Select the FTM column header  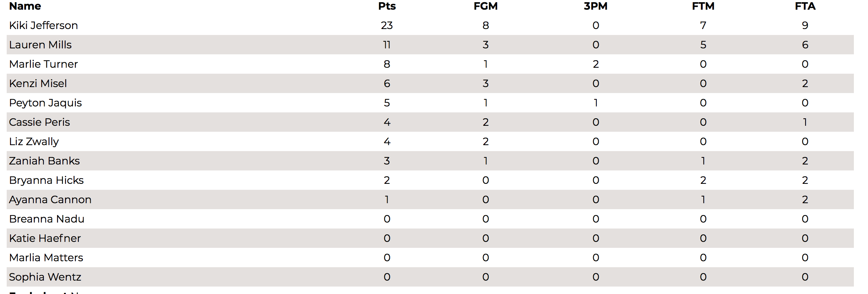[x=703, y=6]
